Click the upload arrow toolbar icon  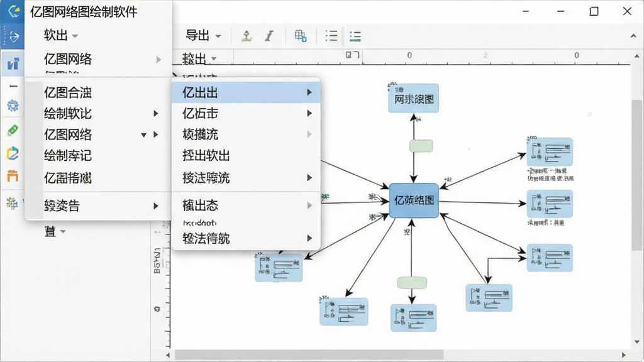pos(247,36)
